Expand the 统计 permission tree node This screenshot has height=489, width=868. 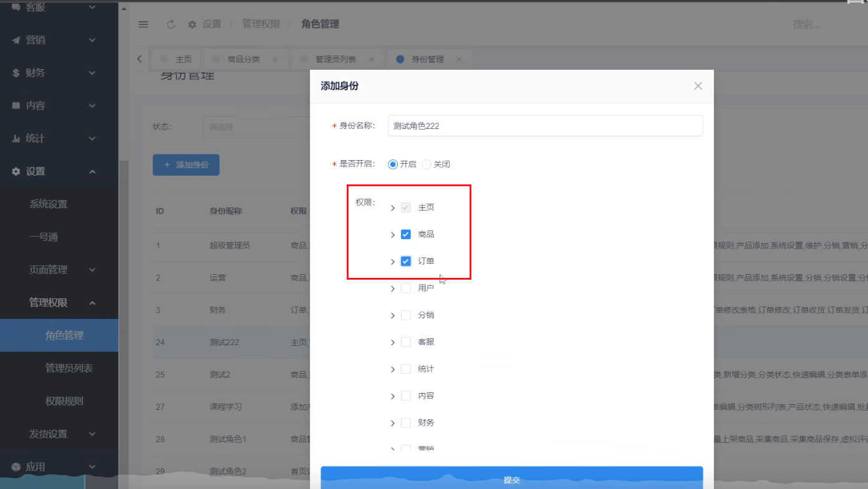pos(393,369)
